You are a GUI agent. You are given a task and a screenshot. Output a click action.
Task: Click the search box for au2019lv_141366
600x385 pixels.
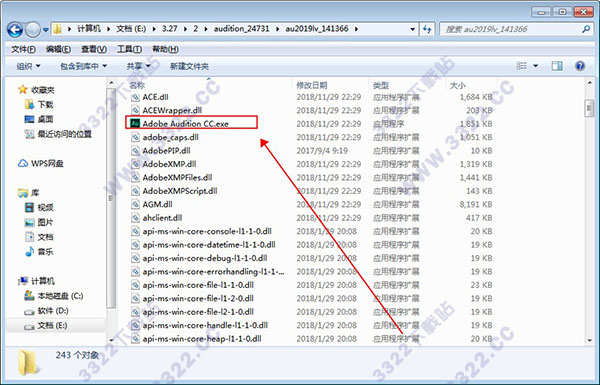tap(510, 29)
